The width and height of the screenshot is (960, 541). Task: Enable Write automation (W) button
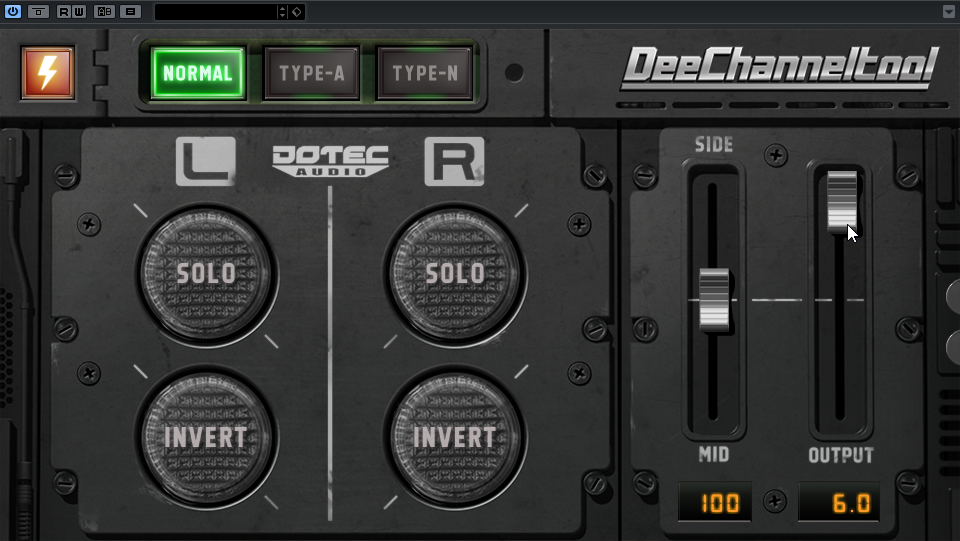coord(78,12)
